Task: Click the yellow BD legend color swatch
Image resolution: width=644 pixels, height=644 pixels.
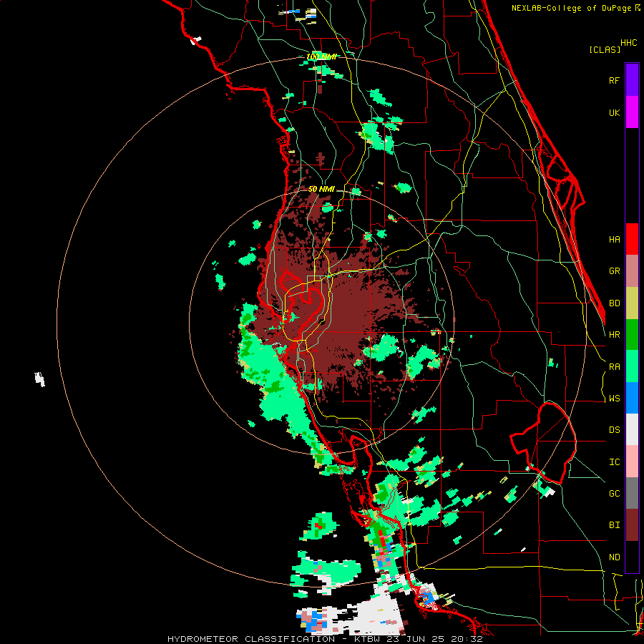Action: click(x=632, y=303)
